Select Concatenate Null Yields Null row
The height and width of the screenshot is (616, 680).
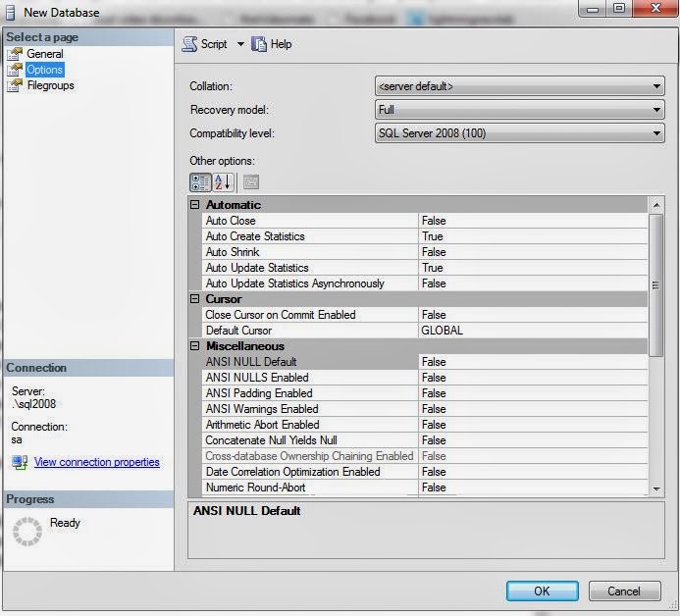[x=425, y=440]
